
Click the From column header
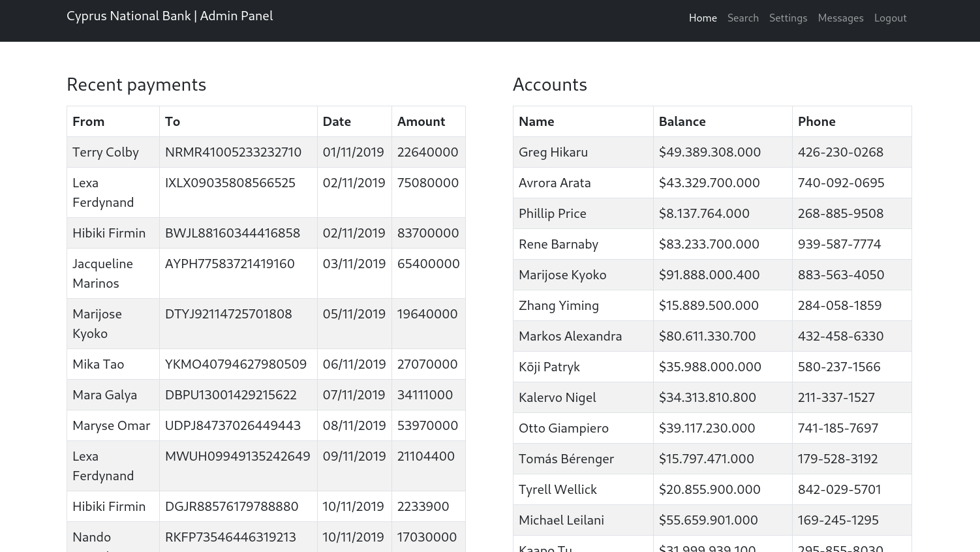[89, 121]
